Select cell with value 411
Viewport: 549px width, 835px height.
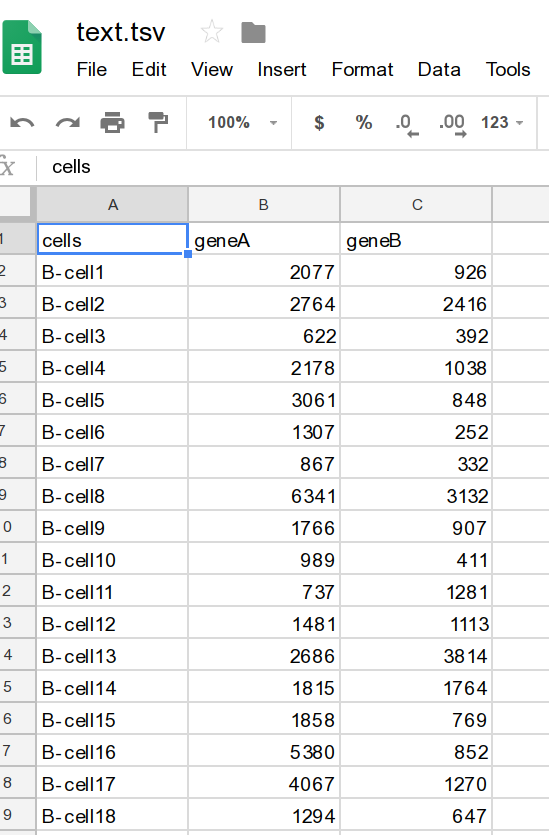[x=416, y=559]
